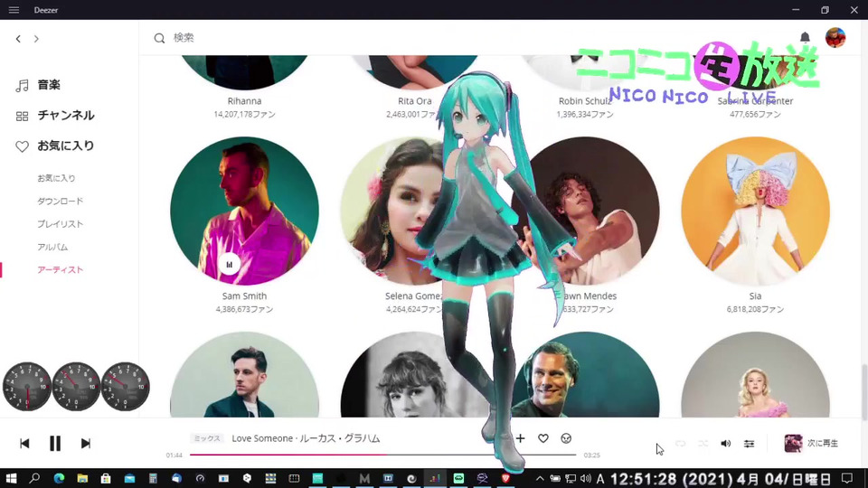This screenshot has width=868, height=488.
Task: Go back with the left arrow
Action: click(18, 39)
